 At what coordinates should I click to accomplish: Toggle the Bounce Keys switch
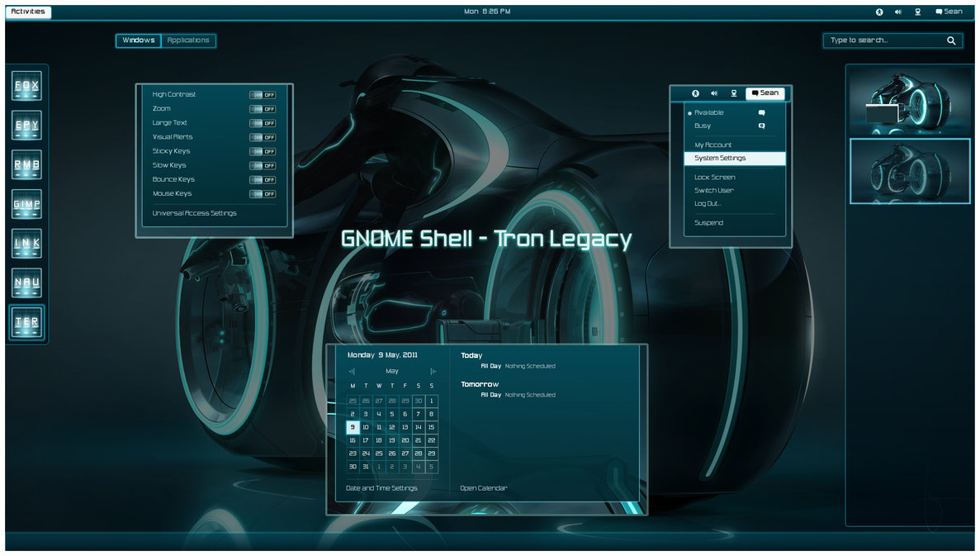(263, 179)
